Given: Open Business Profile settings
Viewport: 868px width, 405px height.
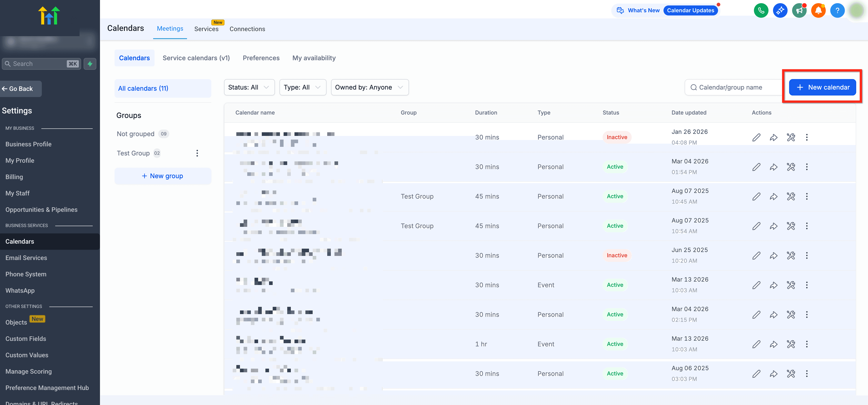Looking at the screenshot, I should (28, 144).
